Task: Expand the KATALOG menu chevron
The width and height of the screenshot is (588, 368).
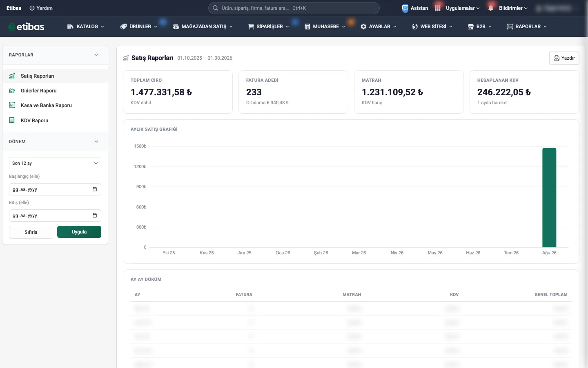Action: [x=102, y=27]
